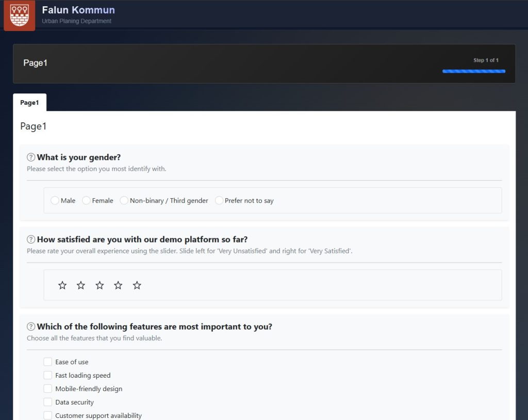
Task: Pick the fourth star rating
Action: click(118, 285)
